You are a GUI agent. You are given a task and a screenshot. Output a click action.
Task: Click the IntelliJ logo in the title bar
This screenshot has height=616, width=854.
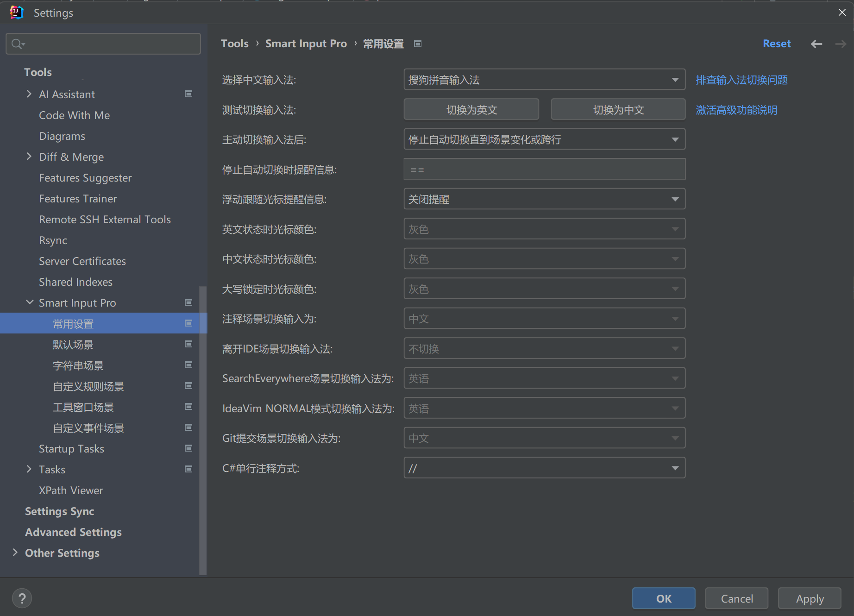point(16,13)
